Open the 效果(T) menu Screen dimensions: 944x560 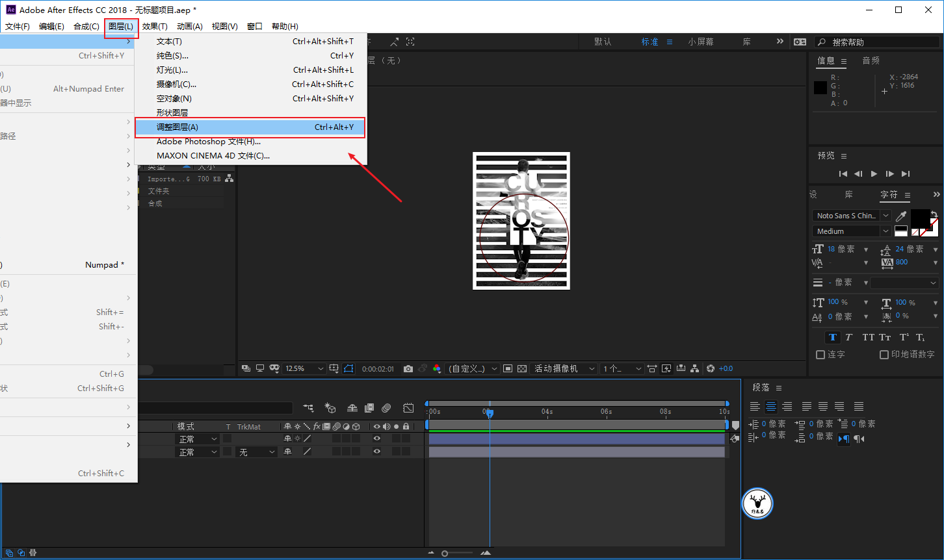click(x=155, y=27)
